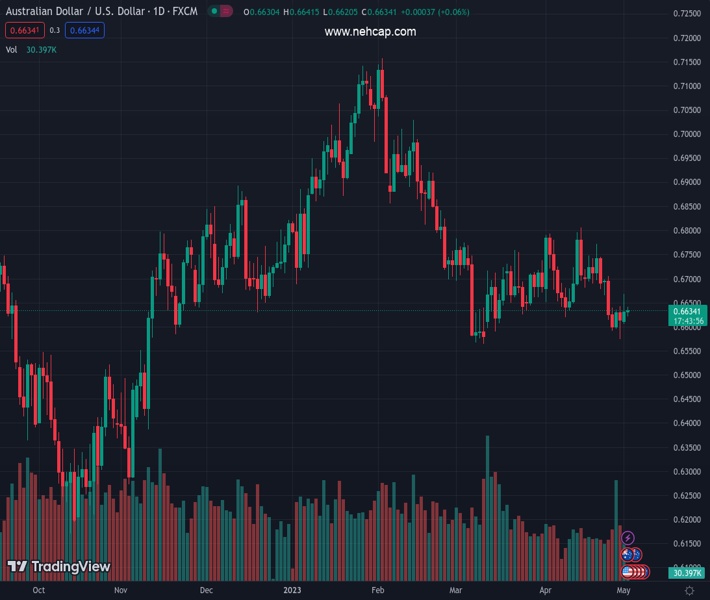Viewport: 710px width, 600px height.
Task: Click the low value L0.66205
Action: (340, 12)
